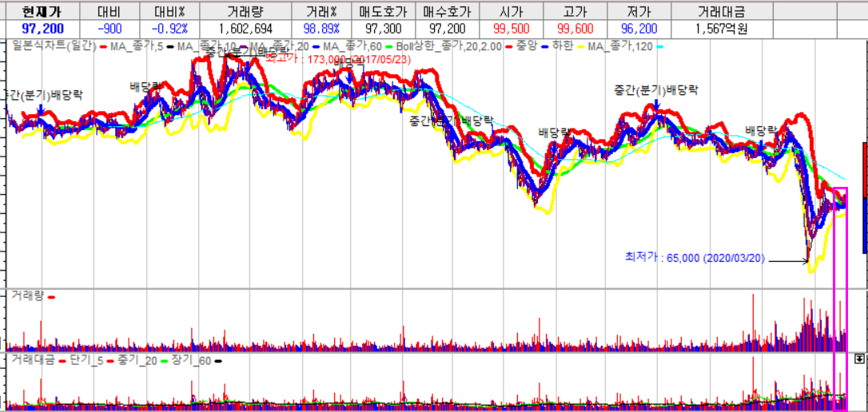Click the 거래대금 header in top table
Screen dimensions: 868x412
coord(720,11)
